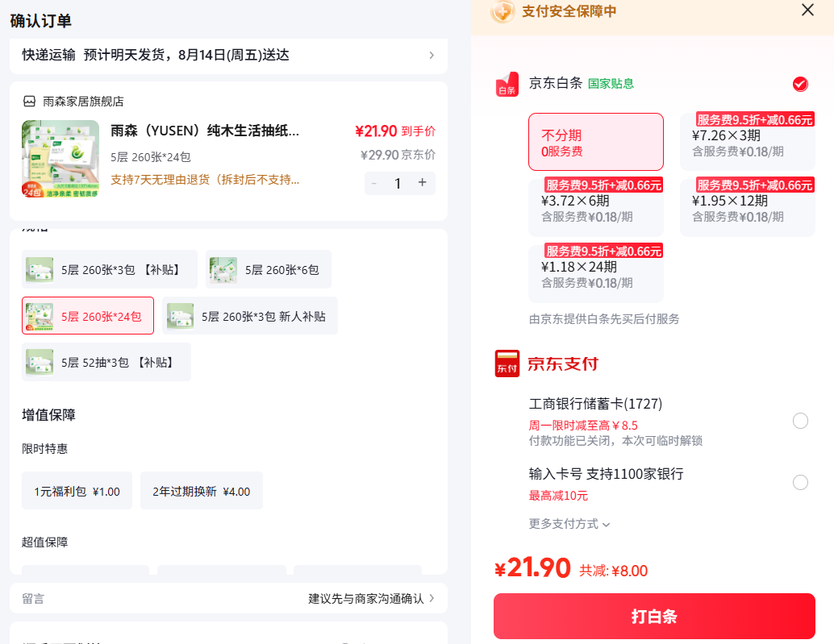Image resolution: width=834 pixels, height=644 pixels.
Task: Click the 共减: ¥8.00 discount text
Action: (x=613, y=571)
